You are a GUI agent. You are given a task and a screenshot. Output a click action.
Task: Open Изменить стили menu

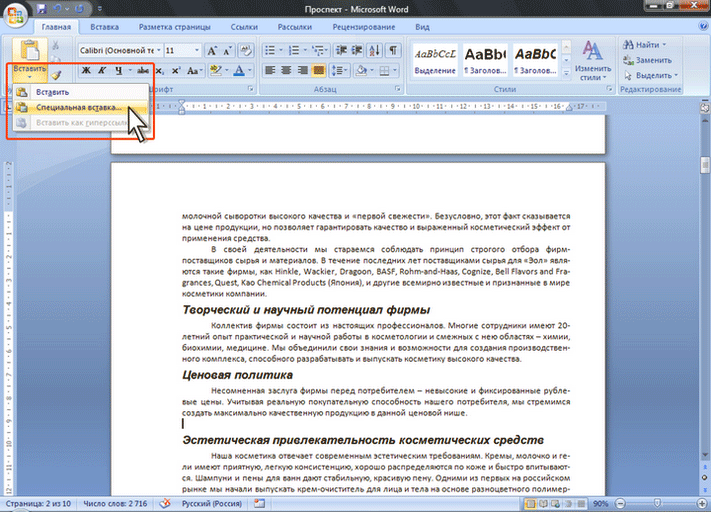point(593,61)
